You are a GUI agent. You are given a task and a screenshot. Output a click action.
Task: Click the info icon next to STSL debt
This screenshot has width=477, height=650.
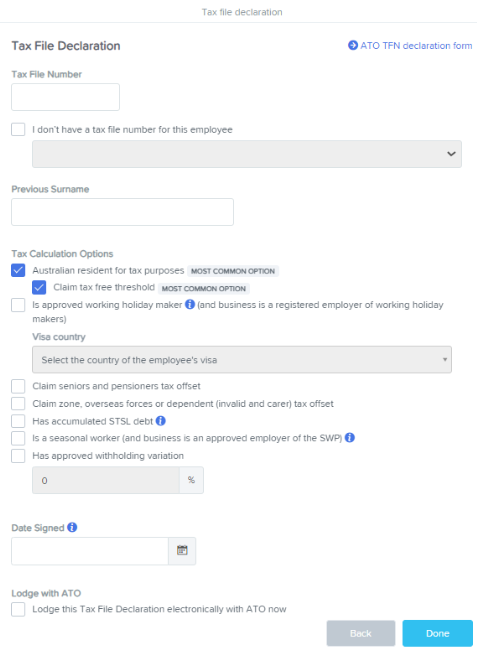coord(160,421)
